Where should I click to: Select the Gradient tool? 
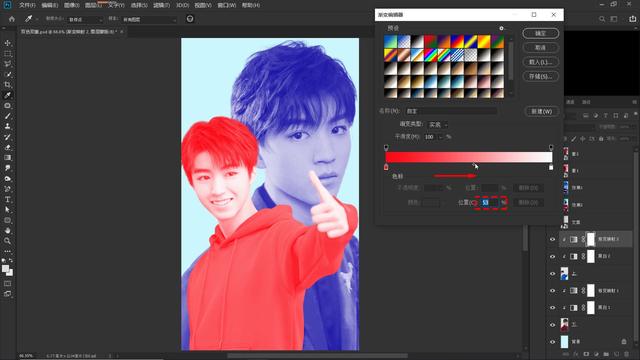[7, 158]
